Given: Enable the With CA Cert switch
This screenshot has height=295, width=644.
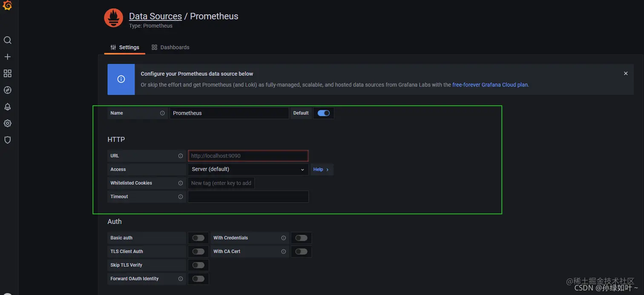Looking at the screenshot, I should pos(301,252).
